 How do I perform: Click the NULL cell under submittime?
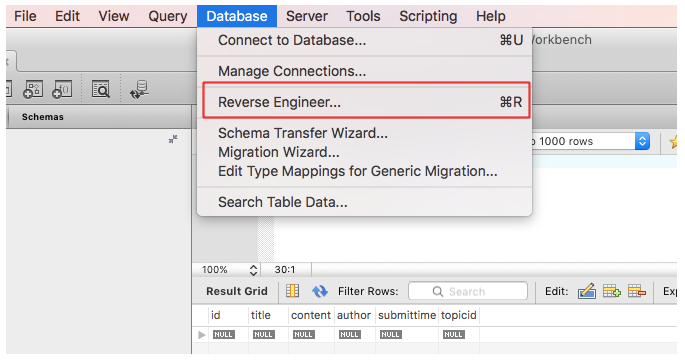click(391, 335)
